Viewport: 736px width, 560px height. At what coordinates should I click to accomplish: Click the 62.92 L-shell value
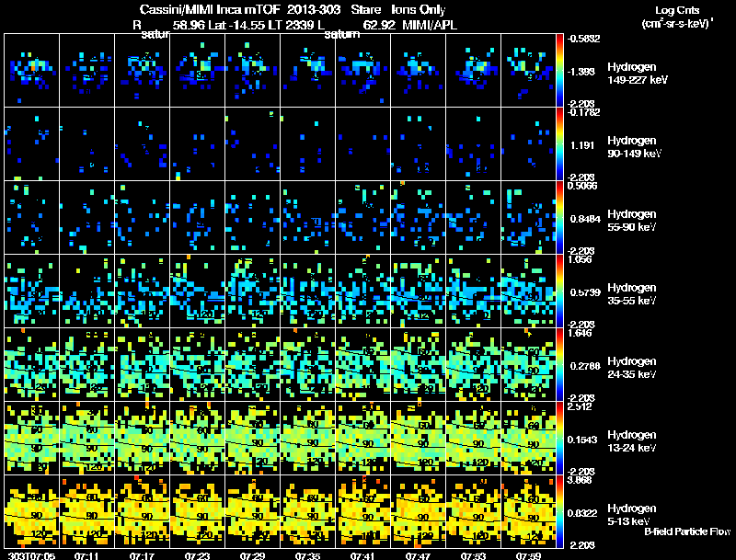tap(379, 25)
